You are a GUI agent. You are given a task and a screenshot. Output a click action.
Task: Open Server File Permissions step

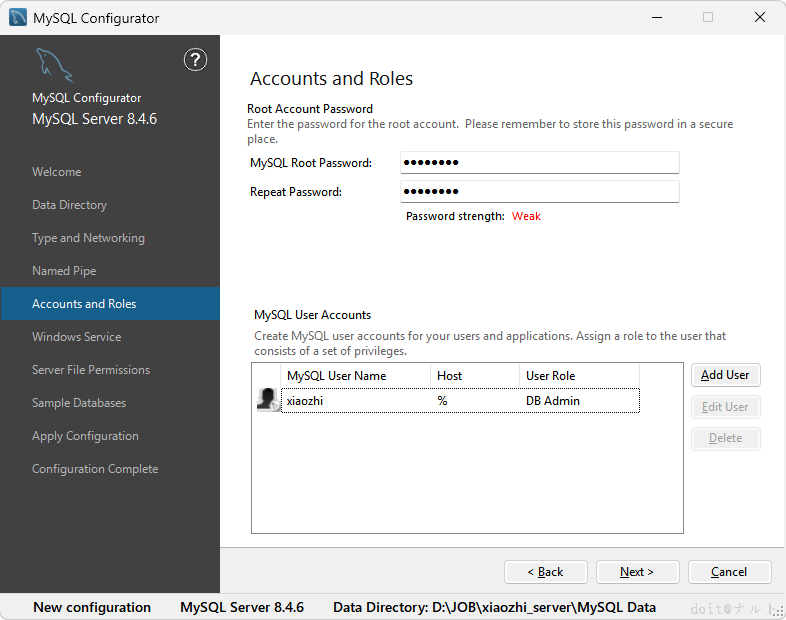(91, 370)
